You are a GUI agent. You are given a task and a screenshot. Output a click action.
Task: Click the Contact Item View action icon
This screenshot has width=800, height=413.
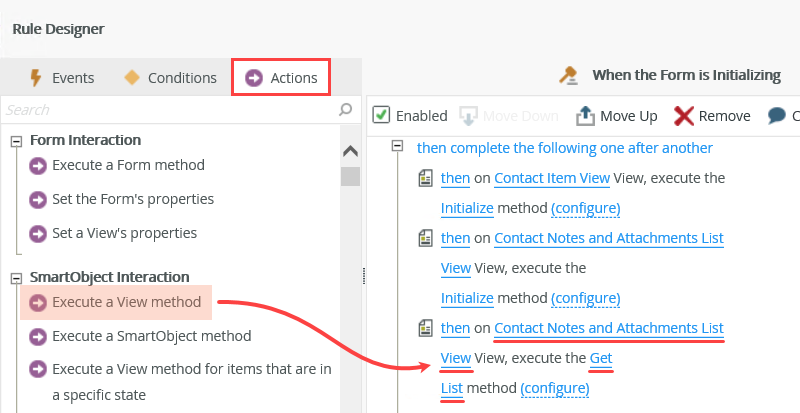[x=425, y=179]
